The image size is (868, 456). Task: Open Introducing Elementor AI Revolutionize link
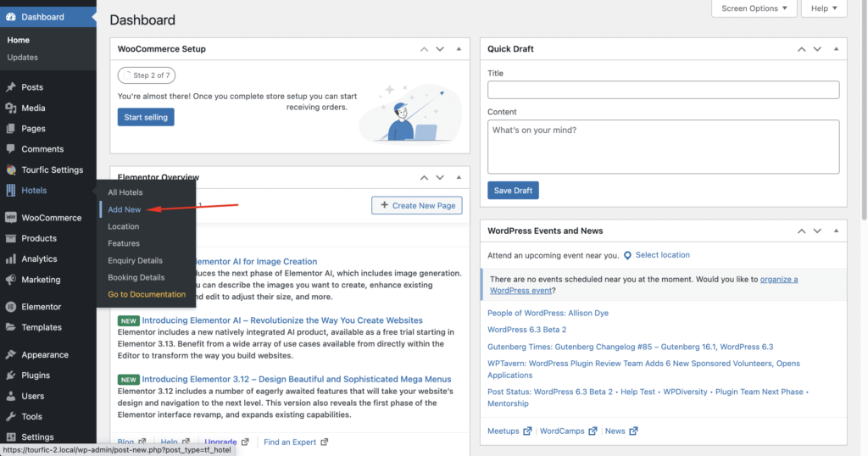click(282, 320)
